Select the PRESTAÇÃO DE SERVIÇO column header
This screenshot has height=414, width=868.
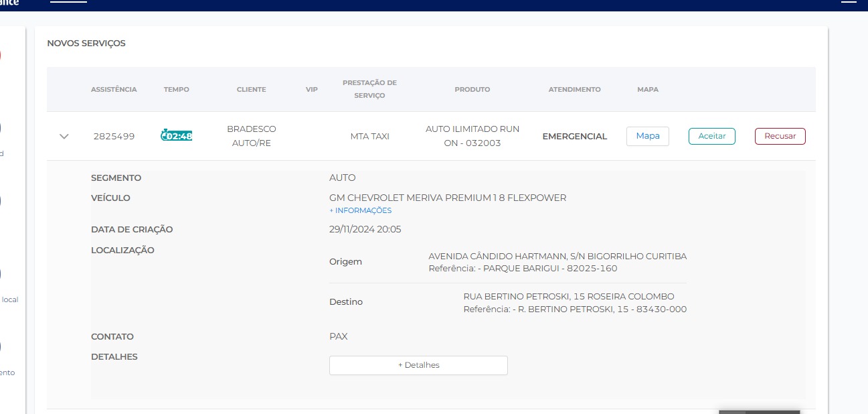tap(369, 89)
